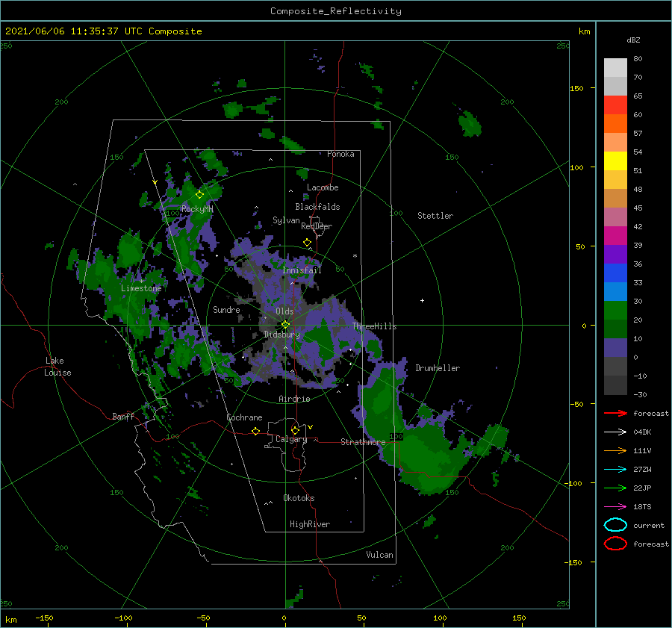This screenshot has width=672, height=628.
Task: Click the yellow diamond marker above Calgary
Action: click(x=295, y=430)
